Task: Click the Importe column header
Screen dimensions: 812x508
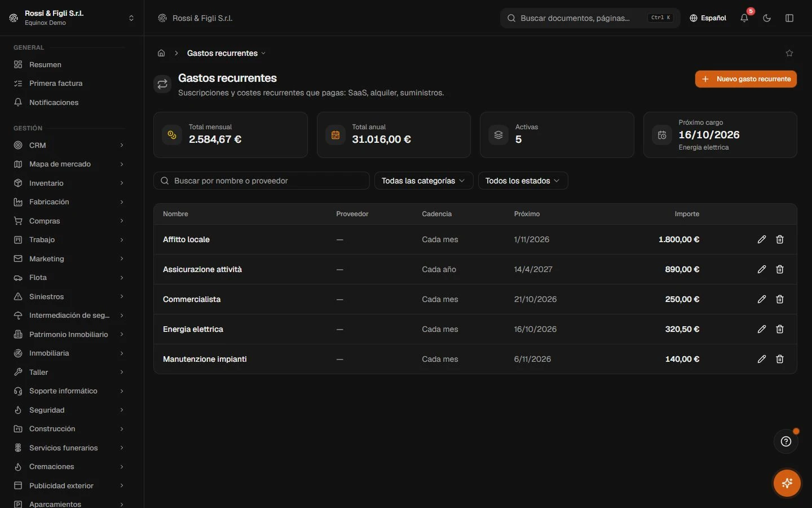Action: [687, 214]
